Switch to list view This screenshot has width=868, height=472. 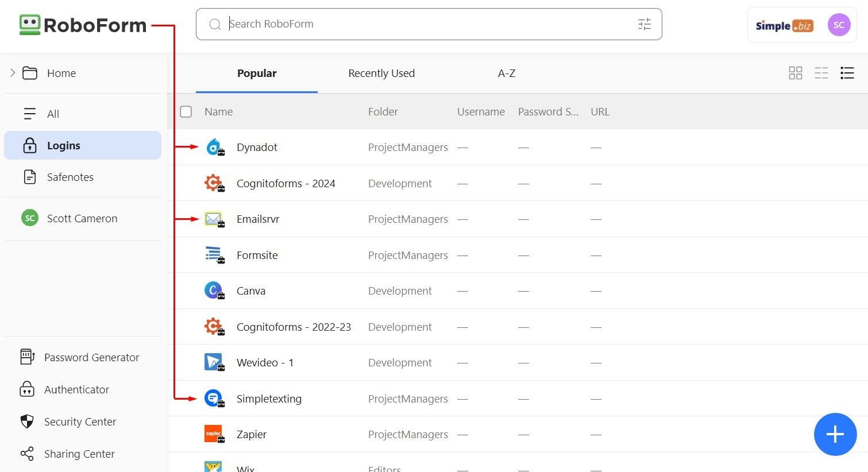tap(847, 73)
